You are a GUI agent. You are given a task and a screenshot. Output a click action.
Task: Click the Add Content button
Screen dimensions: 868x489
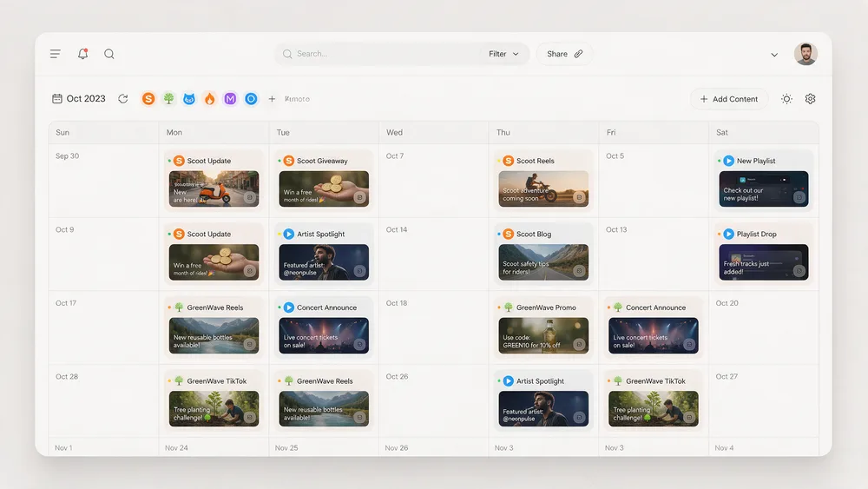pyautogui.click(x=729, y=98)
